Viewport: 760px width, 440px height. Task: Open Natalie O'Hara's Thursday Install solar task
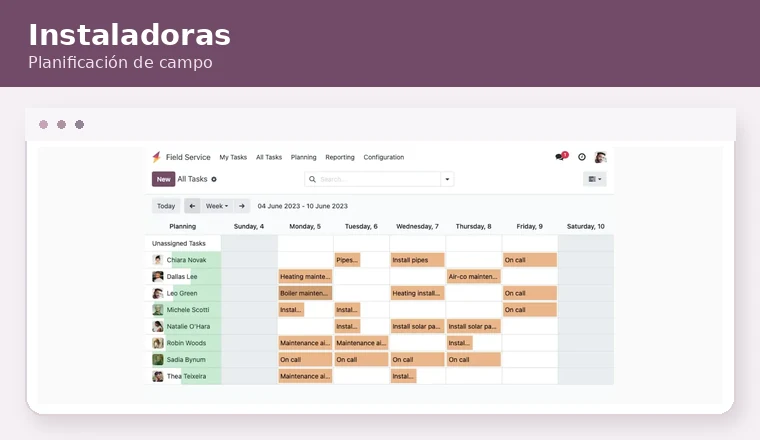474,326
